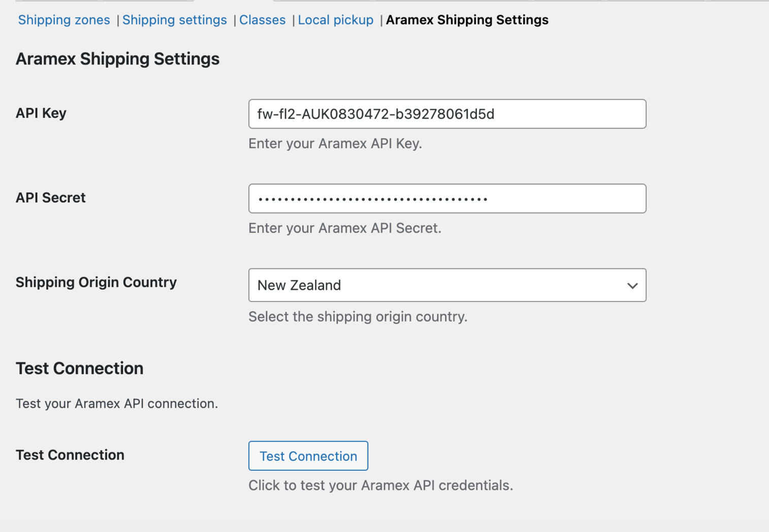
Task: Click the "Click to test your Aramex API credentials" hint
Action: click(380, 485)
